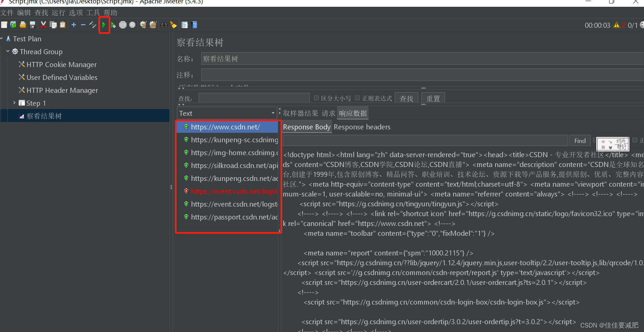This screenshot has height=332, width=644.
Task: Open the function helper dialog icon
Action: point(184,25)
